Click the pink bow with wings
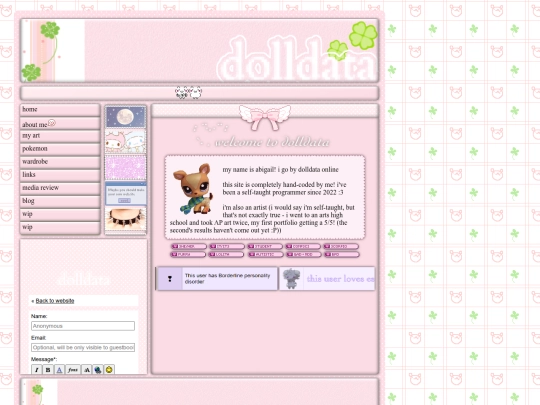The width and height of the screenshot is (540, 405). [265, 117]
